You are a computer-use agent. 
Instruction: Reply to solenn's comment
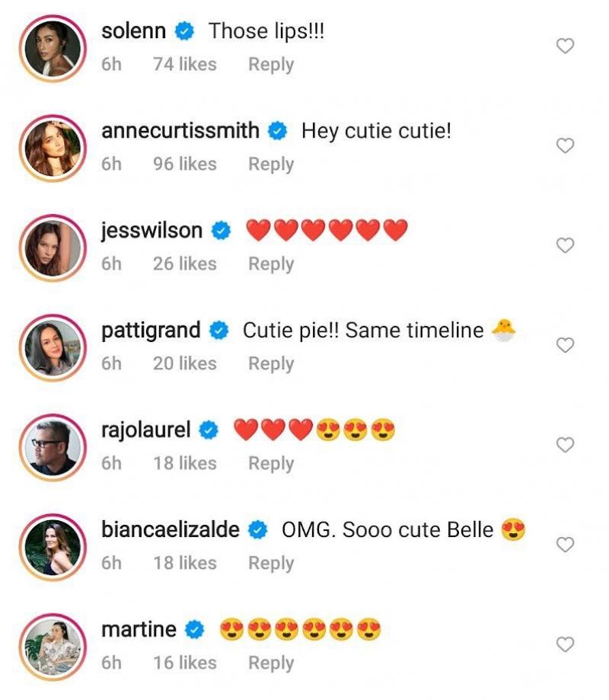pos(270,65)
